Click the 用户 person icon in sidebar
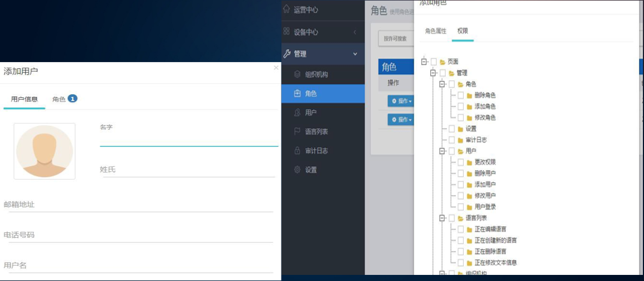Viewport: 644px width, 281px height. pos(297,113)
